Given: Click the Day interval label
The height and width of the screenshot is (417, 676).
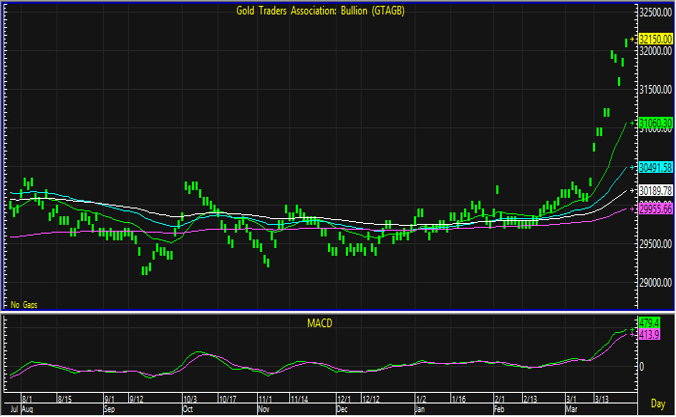Looking at the screenshot, I should tap(656, 403).
